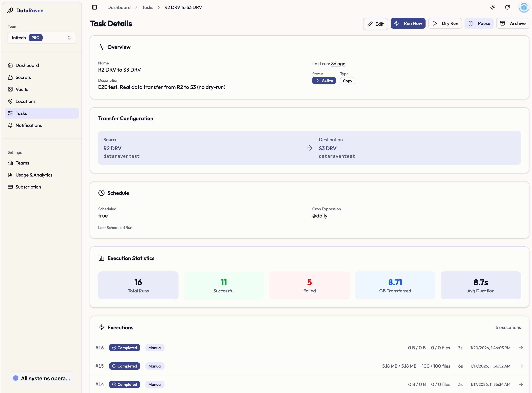Open Usage & Analytics settings page
532x393 pixels.
(34, 175)
